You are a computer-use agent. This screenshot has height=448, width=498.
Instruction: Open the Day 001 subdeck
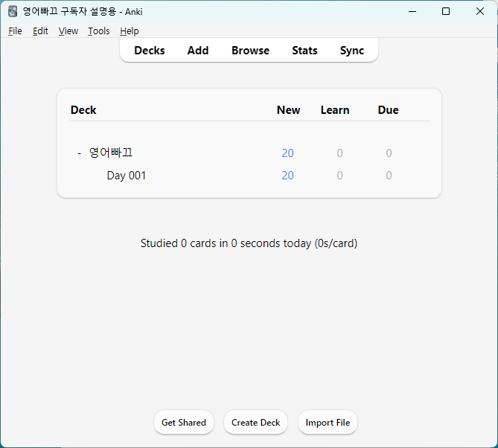coord(127,176)
